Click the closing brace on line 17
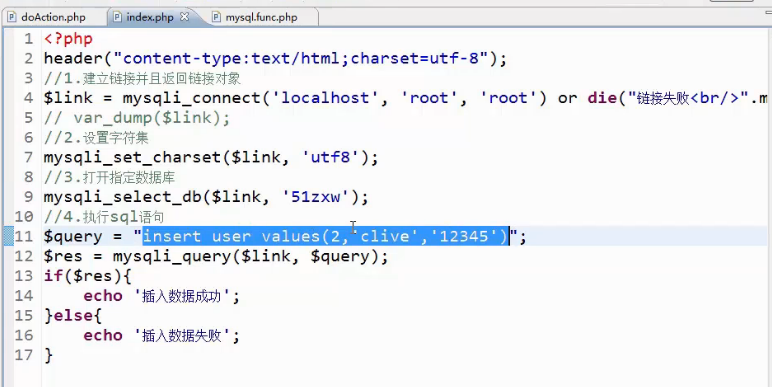The image size is (772, 387). [48, 355]
